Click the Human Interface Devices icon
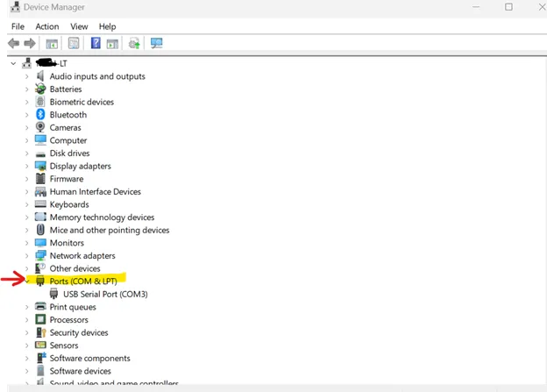Viewport: 547px width, 392px height. pos(40,192)
